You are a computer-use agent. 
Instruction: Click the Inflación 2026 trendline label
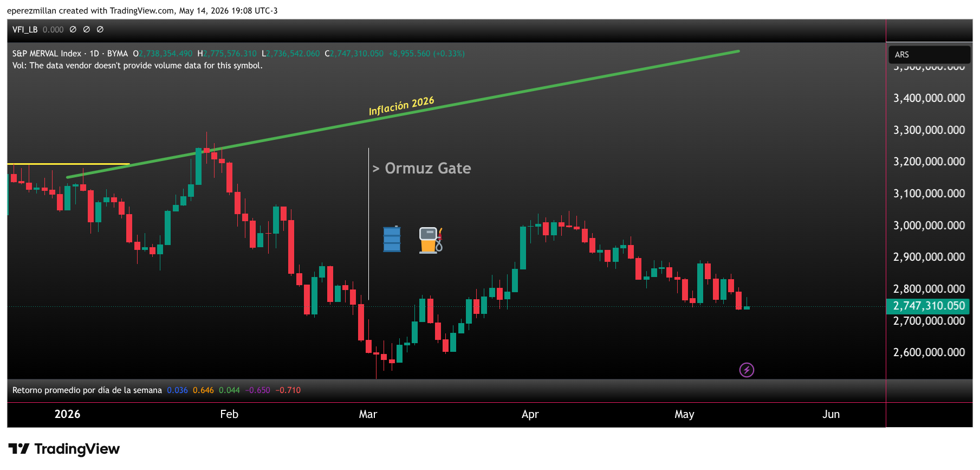tap(401, 106)
